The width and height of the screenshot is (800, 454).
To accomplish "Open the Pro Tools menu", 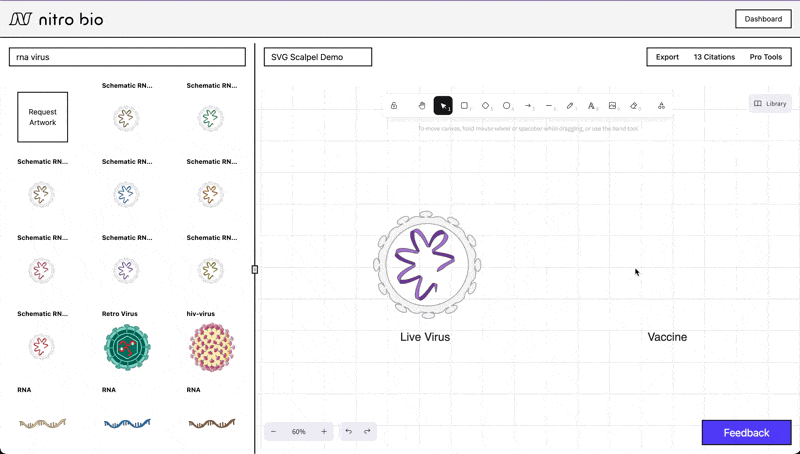I will coord(765,57).
